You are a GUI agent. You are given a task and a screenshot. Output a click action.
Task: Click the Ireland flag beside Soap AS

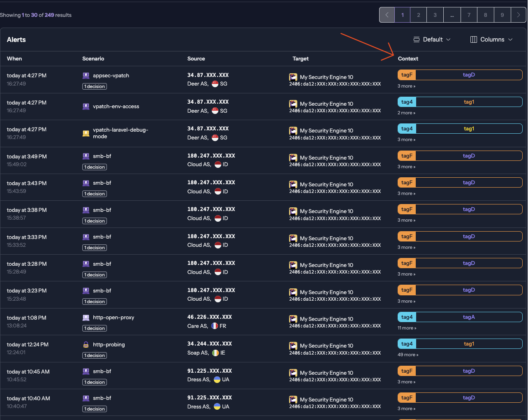tap(215, 353)
